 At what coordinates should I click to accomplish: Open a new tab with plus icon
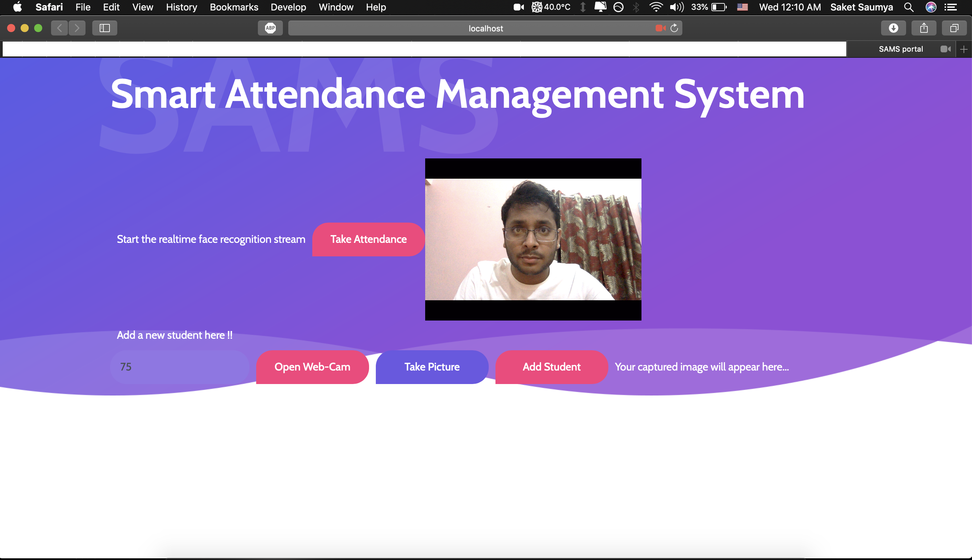pyautogui.click(x=964, y=49)
